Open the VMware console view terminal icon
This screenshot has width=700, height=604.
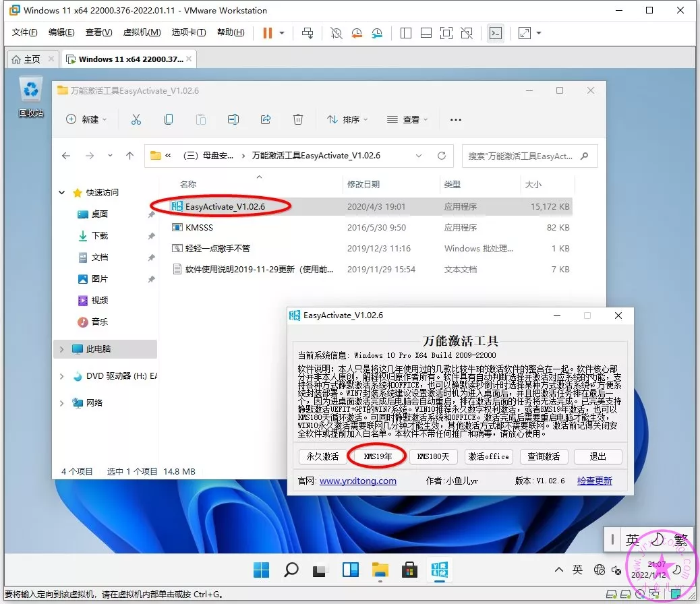click(495, 32)
